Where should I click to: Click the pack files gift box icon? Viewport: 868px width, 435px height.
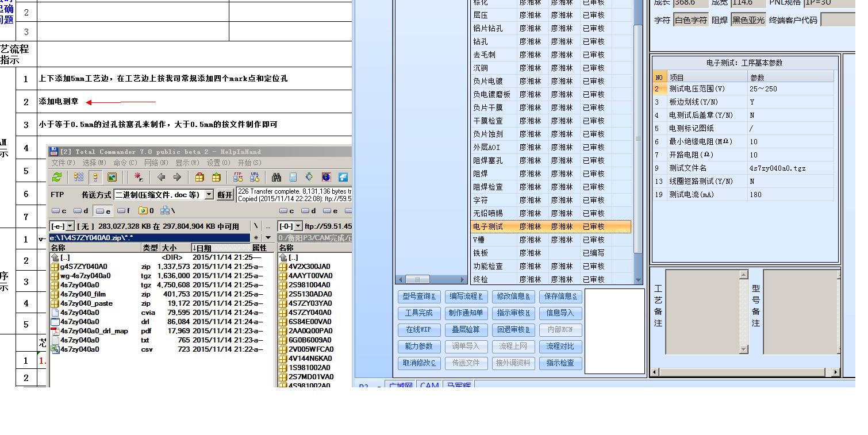(x=199, y=177)
